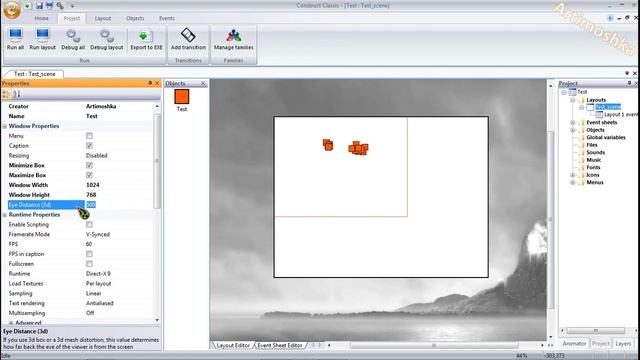Click the Framerate Mode value V-Synced
640x360 pixels.
pos(98,234)
